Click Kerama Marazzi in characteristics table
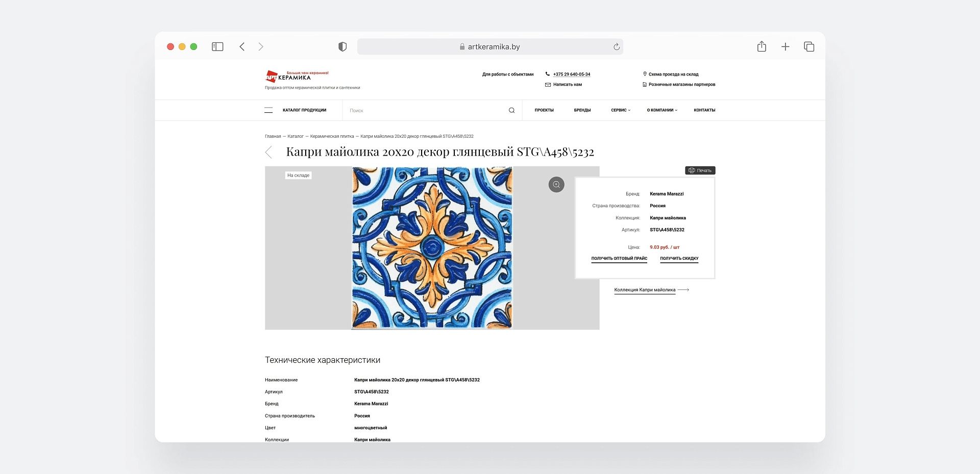Image resolution: width=980 pixels, height=474 pixels. tap(371, 404)
